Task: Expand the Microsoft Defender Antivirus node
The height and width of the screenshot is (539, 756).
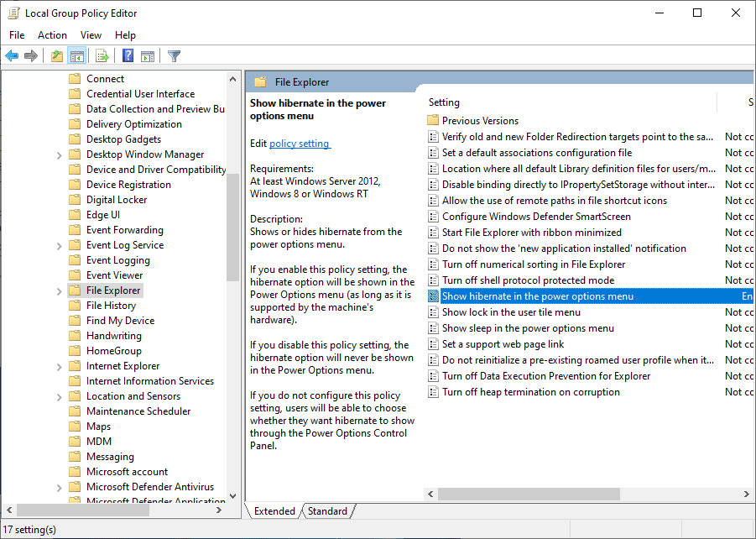Action: tap(59, 488)
